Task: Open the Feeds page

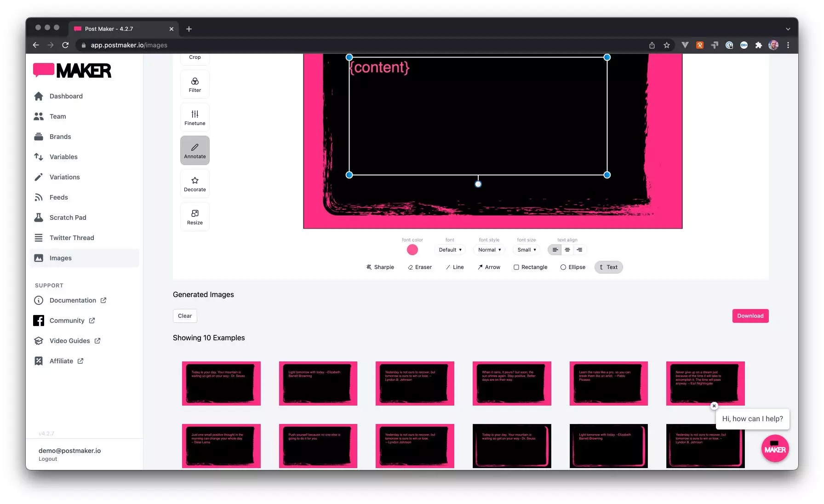Action: click(x=84, y=197)
